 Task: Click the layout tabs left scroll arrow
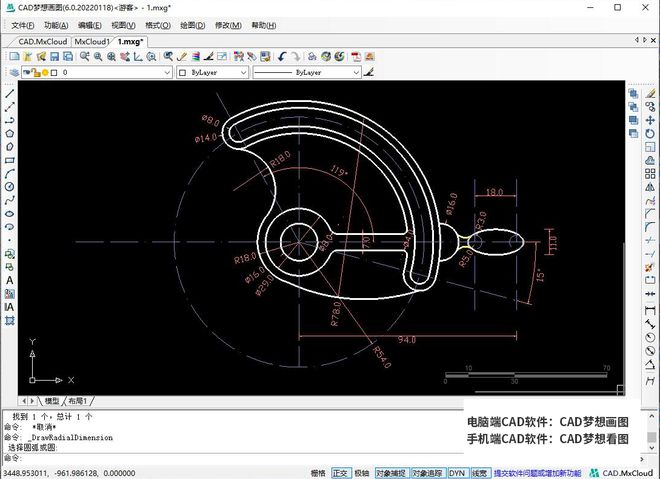pos(24,401)
